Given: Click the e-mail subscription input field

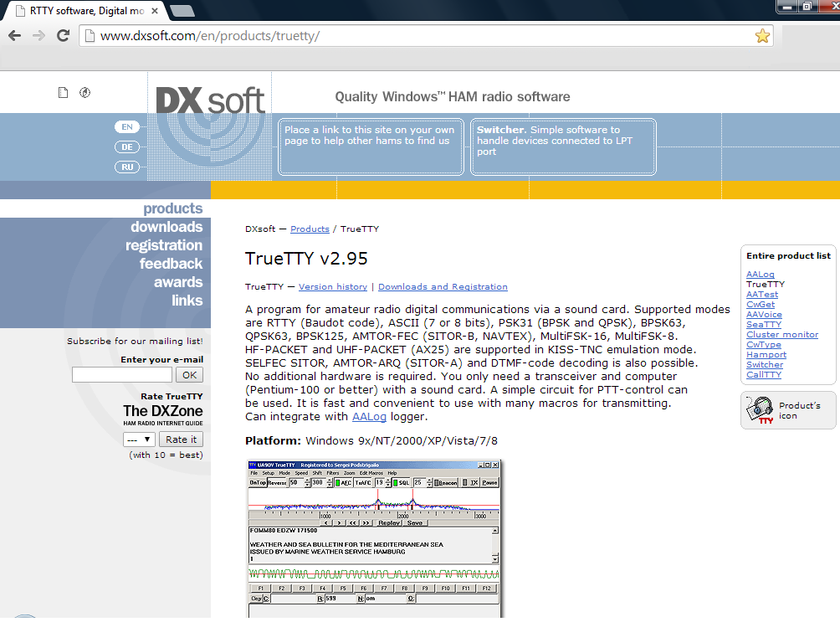Looking at the screenshot, I should point(122,375).
